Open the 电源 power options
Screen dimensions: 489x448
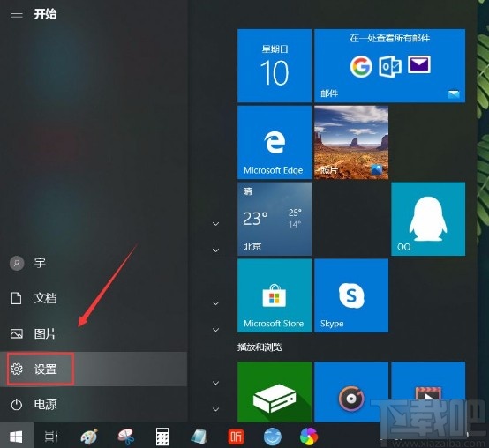point(94,405)
